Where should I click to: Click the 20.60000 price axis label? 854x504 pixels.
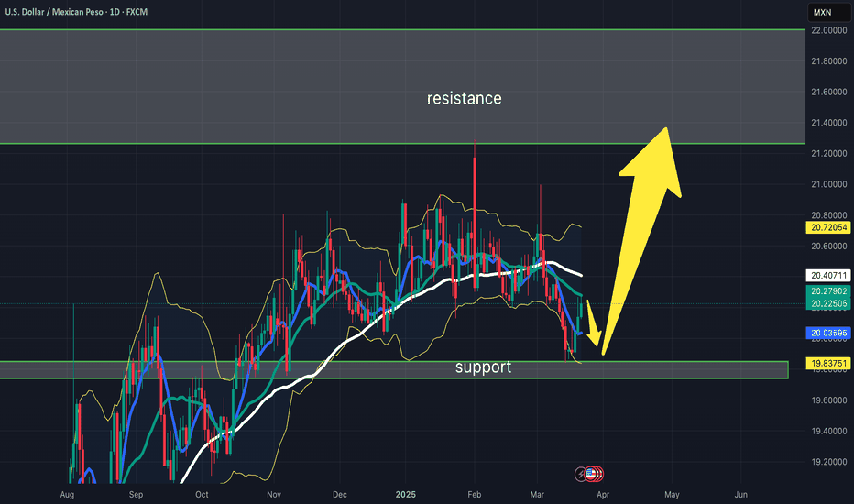(x=828, y=247)
